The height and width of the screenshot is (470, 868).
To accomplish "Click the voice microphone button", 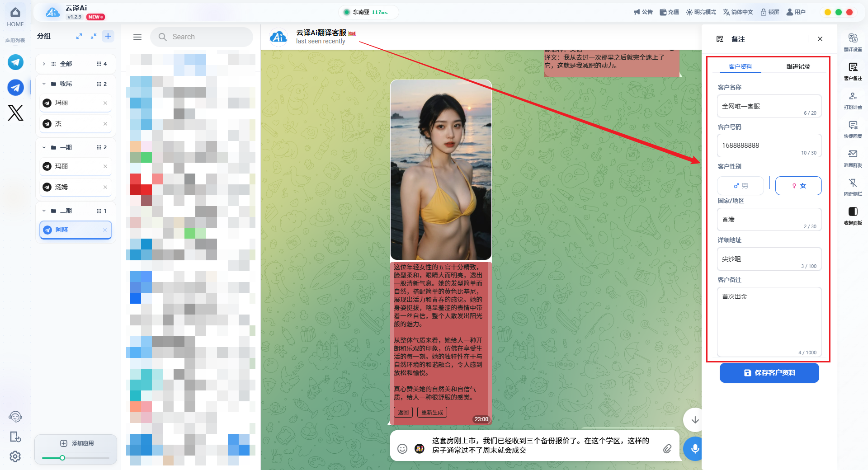I will click(694, 449).
